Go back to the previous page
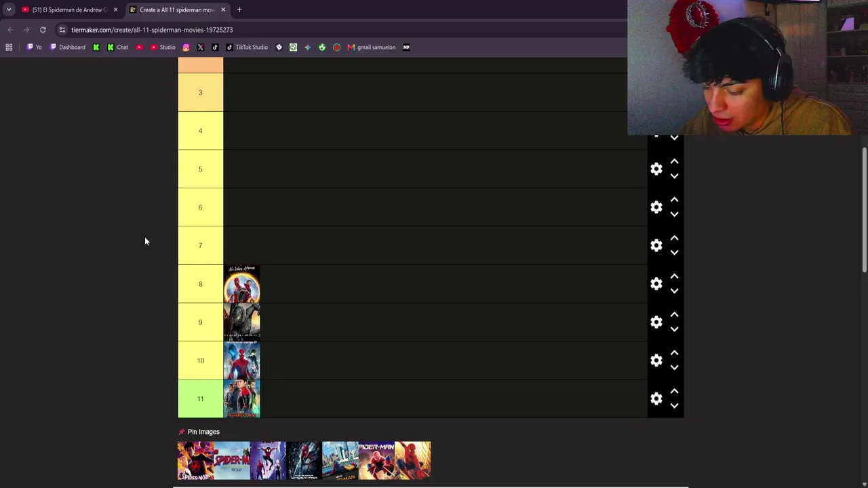The width and height of the screenshot is (868, 488). tap(10, 30)
